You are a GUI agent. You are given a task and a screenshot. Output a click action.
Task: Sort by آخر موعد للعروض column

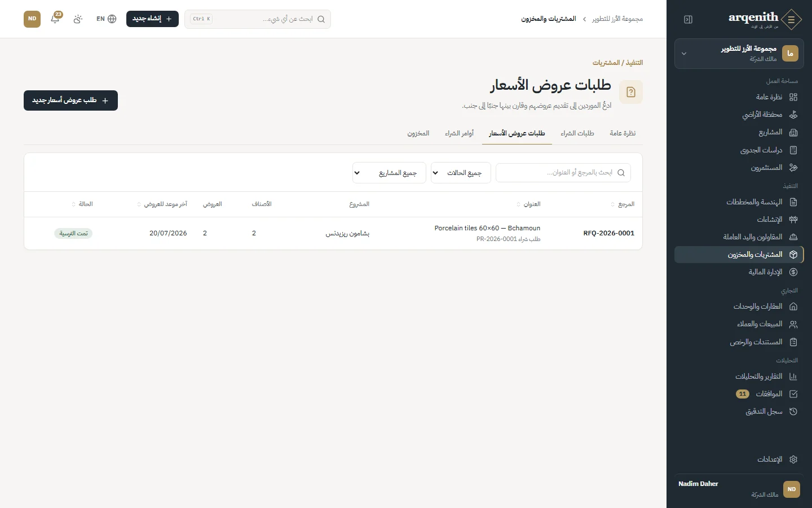pos(162,204)
